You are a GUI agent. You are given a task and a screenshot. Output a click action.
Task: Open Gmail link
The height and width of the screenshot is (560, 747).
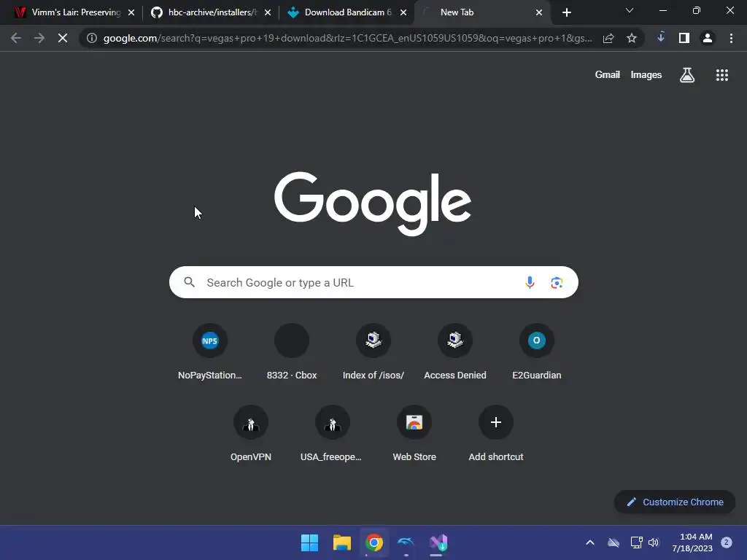(607, 75)
